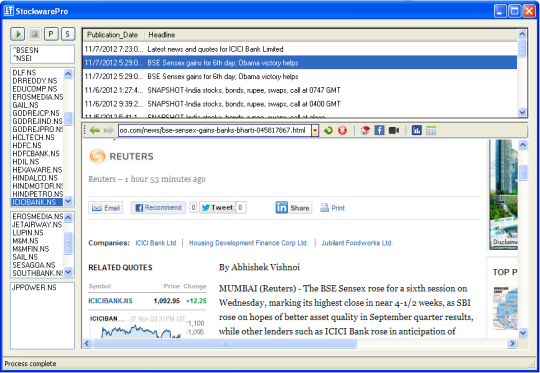540x373 pixels.
Task: Open Housing Development Finance Corp Ltd. link
Action: pyautogui.click(x=248, y=243)
